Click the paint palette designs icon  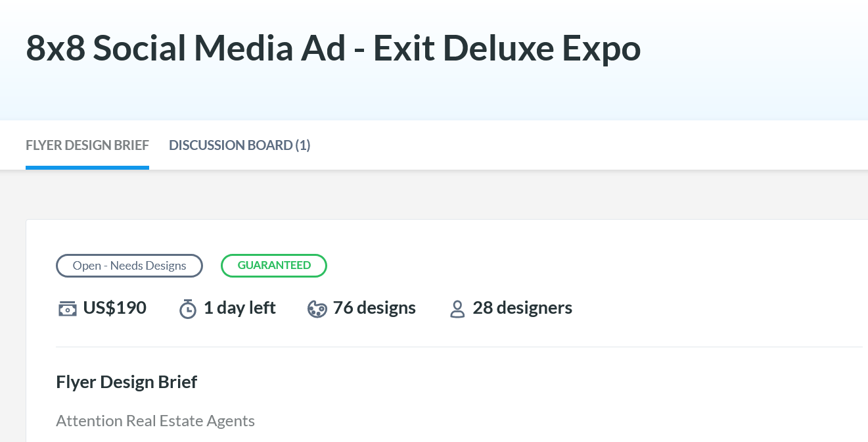pos(317,308)
